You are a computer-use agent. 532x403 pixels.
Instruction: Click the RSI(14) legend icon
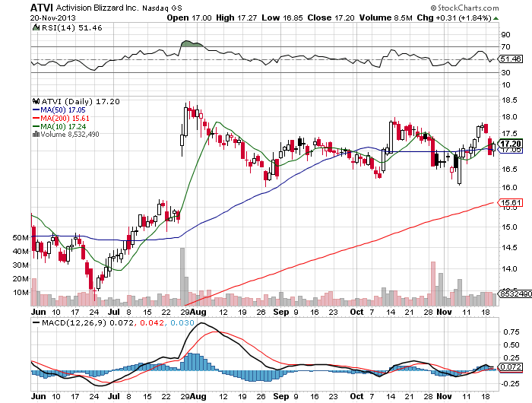(36, 27)
